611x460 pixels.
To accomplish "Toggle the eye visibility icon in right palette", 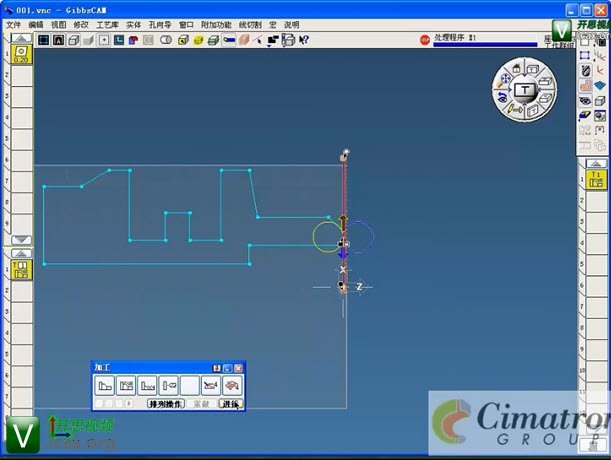I will coord(585,101).
